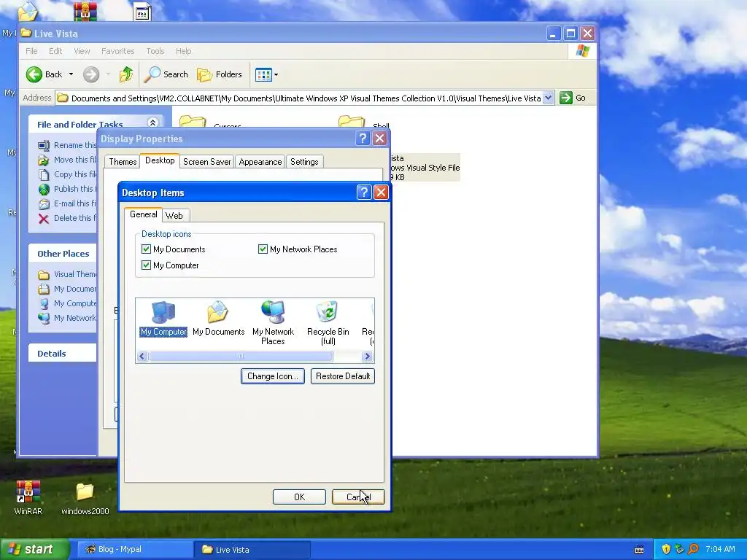Click OK in Desktop Items dialog

299,497
